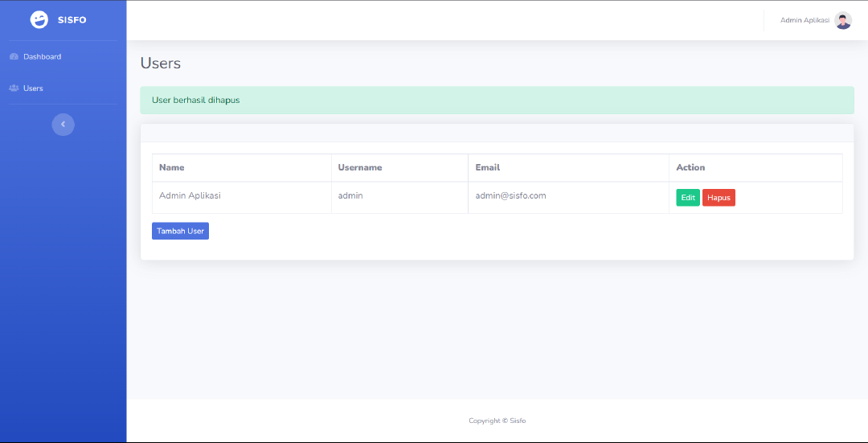Screen dimensions: 868x443
Task: Click the 'User berhasil dihapus' success alert
Action: point(497,100)
